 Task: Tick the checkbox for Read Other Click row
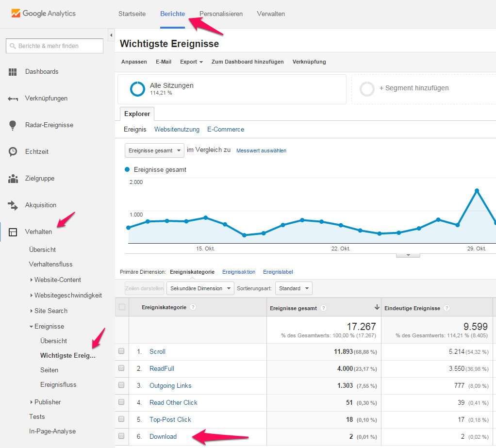[x=121, y=402]
